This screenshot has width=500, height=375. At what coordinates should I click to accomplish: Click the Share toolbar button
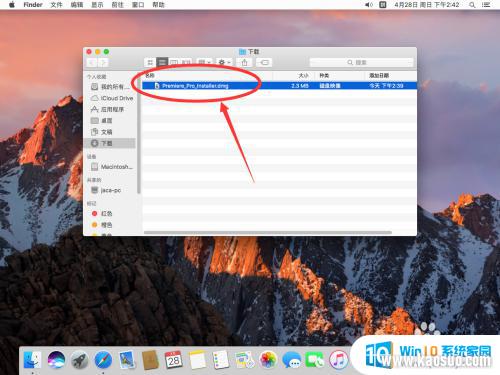click(x=244, y=62)
